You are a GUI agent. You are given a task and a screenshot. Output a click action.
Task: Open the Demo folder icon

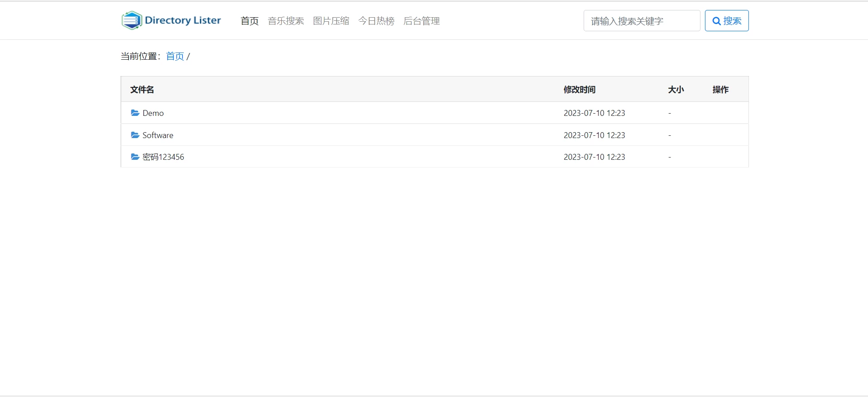click(135, 113)
